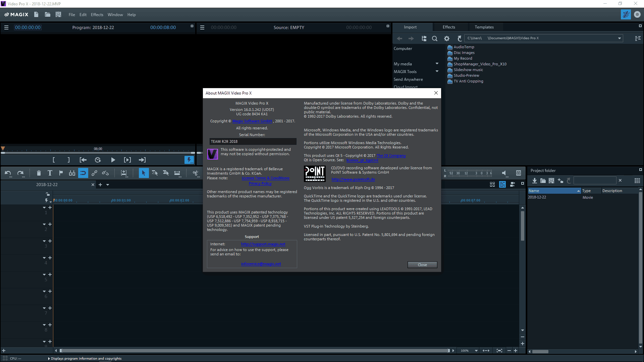Expand the track 3 options arrow
The image size is (644, 362).
point(44,241)
